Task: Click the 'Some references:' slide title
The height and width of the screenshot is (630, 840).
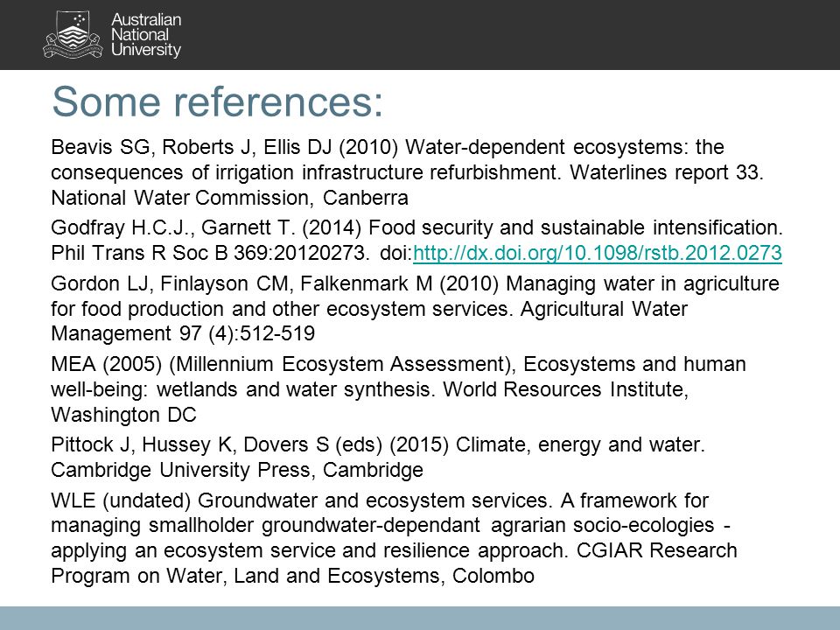Action: pos(218,101)
